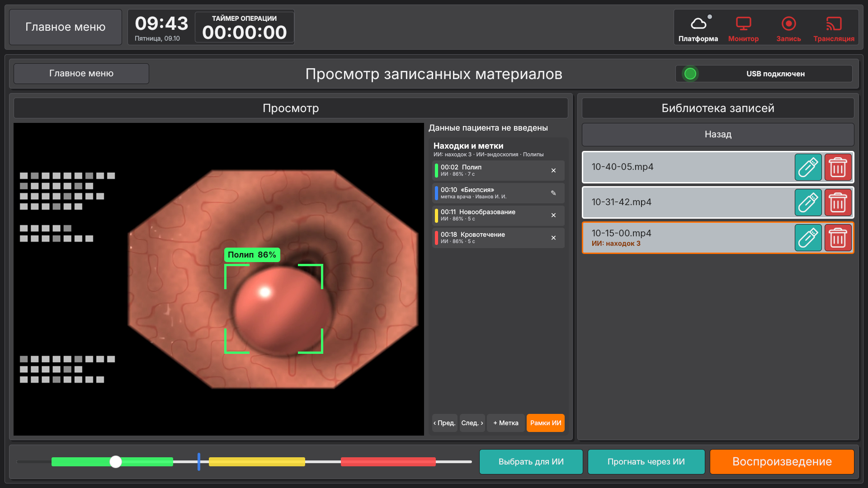Click the Полип 86% detection label
Screen dimensions: 868x488
point(252,255)
